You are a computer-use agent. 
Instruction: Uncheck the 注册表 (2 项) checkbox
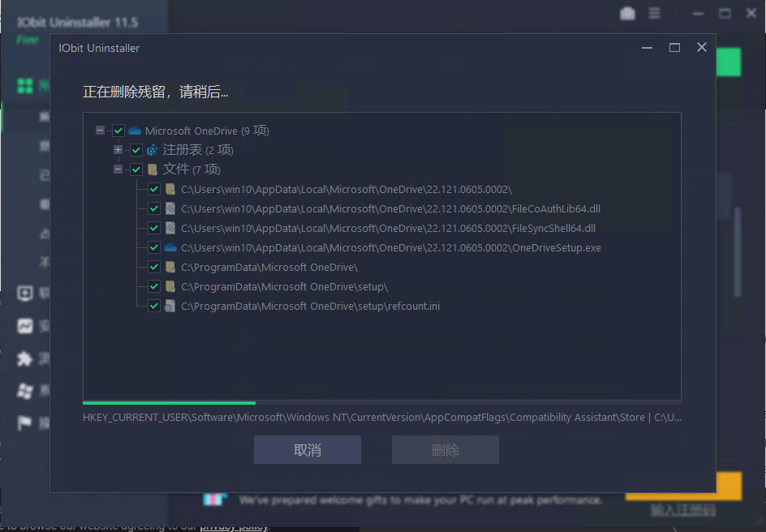tap(136, 150)
